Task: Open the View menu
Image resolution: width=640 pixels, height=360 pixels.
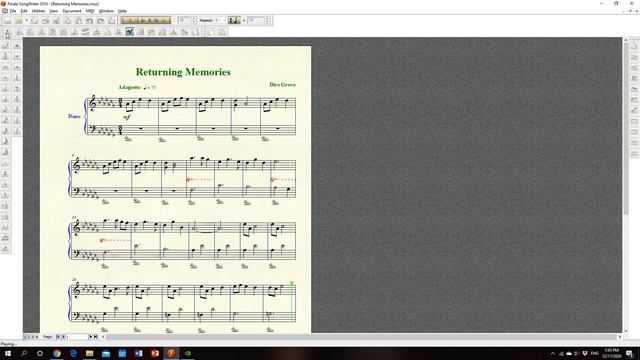Action: coord(53,11)
